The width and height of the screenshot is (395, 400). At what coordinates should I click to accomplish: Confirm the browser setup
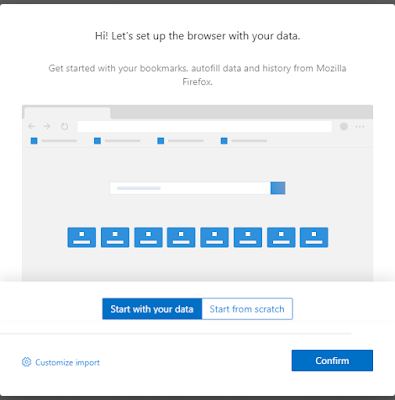[332, 360]
